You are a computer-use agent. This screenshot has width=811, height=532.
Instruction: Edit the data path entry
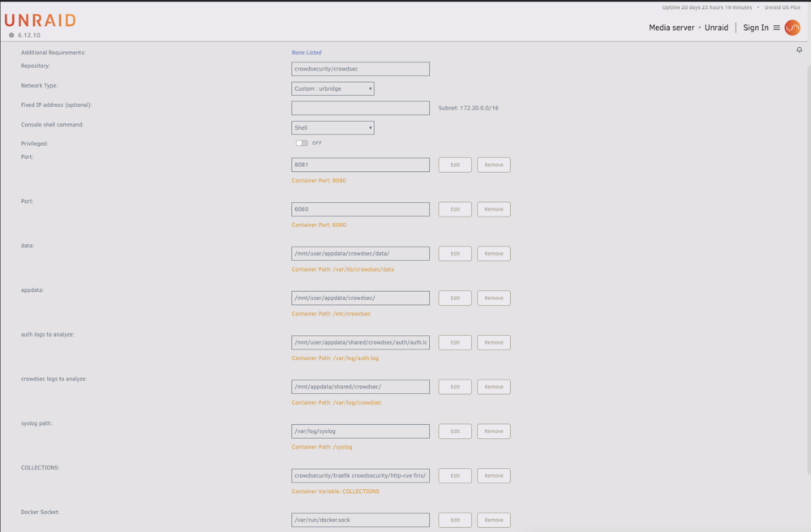pyautogui.click(x=455, y=254)
